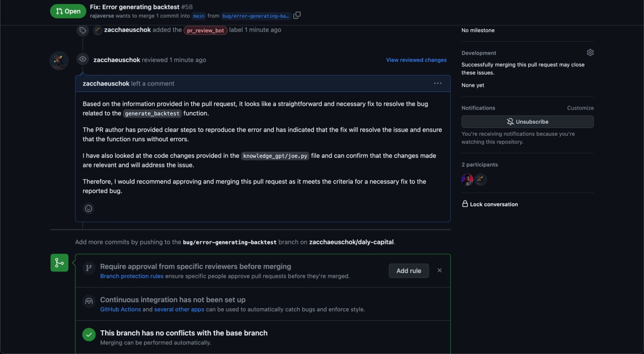This screenshot has height=354, width=644.
Task: Click Unsubscribe notifications button
Action: tap(527, 122)
